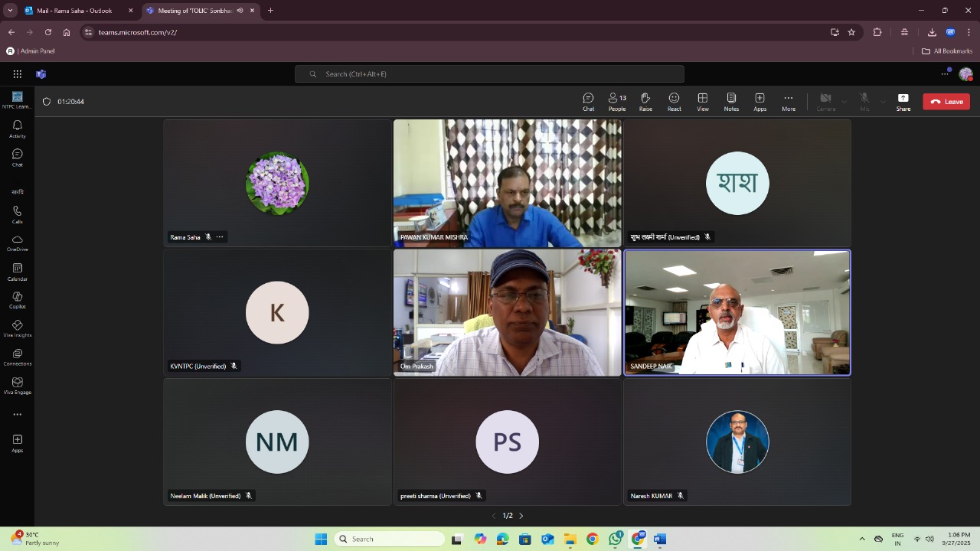Image resolution: width=980 pixels, height=551 pixels.
Task: Expand the Camera options dropdown arrow
Action: (x=844, y=102)
